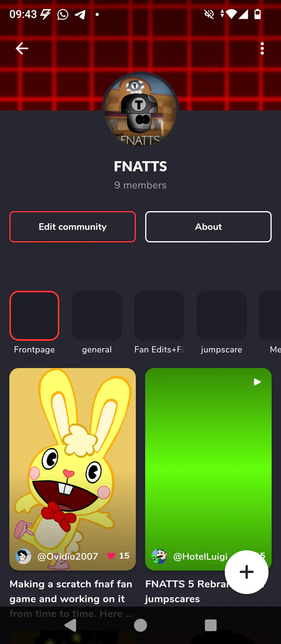Create a new post with plus button
Image resolution: width=281 pixels, height=644 pixels.
[247, 572]
